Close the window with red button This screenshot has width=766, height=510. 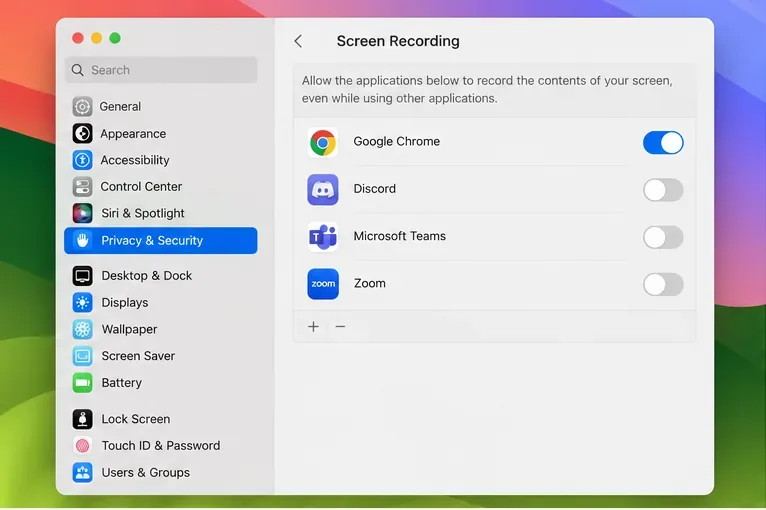click(x=78, y=38)
